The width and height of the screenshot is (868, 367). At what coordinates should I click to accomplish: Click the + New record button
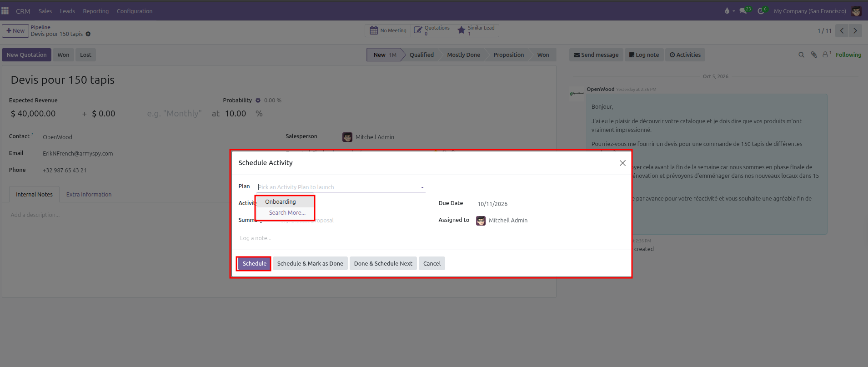15,31
